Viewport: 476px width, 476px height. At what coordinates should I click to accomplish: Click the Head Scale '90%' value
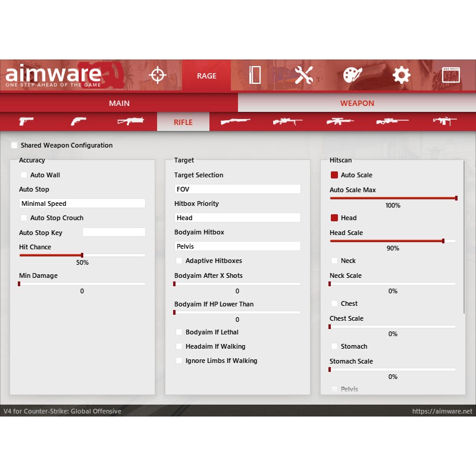(393, 248)
